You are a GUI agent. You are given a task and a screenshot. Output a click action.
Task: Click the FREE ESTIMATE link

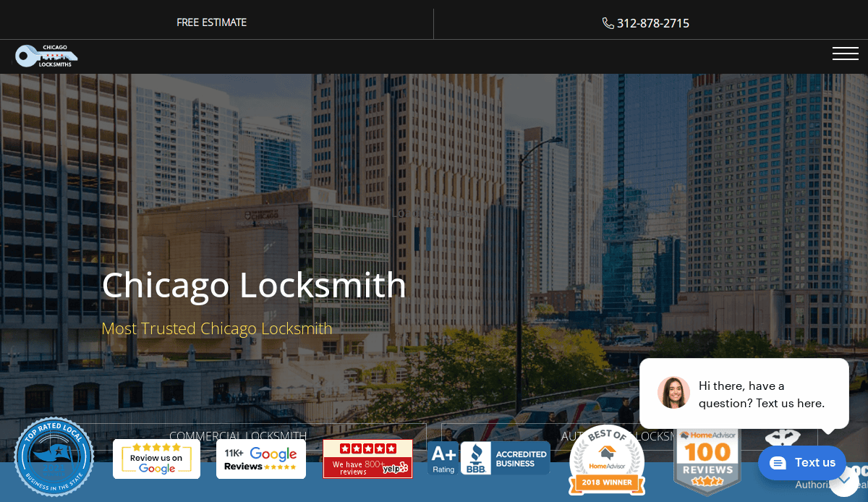[x=212, y=22]
